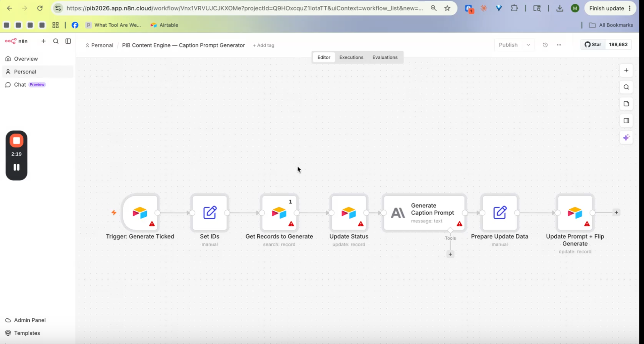Select the Trigger: Generate Ticked node
The width and height of the screenshot is (644, 344).
(x=140, y=213)
